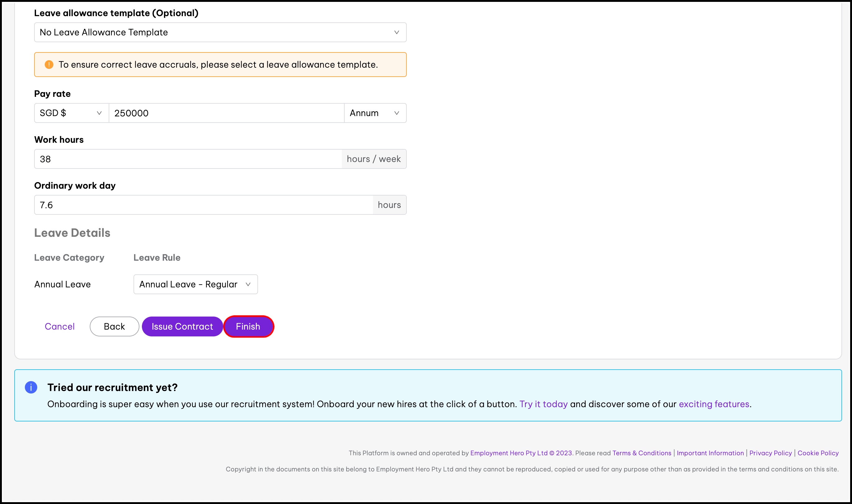
Task: Click the Back button
Action: 115,326
